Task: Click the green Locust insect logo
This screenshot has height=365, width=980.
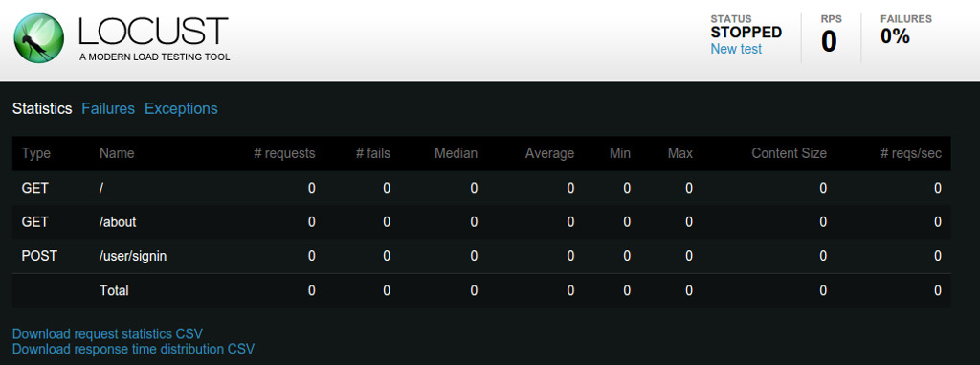Action: point(38,39)
